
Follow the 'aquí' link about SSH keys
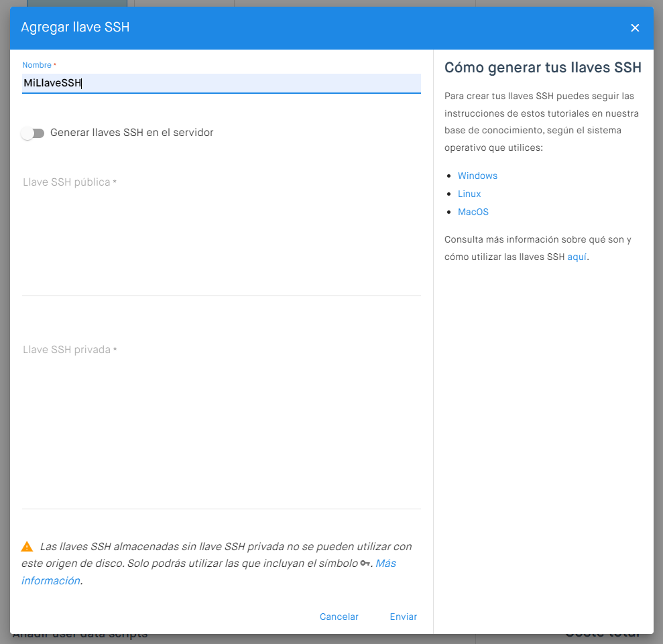pyautogui.click(x=577, y=257)
